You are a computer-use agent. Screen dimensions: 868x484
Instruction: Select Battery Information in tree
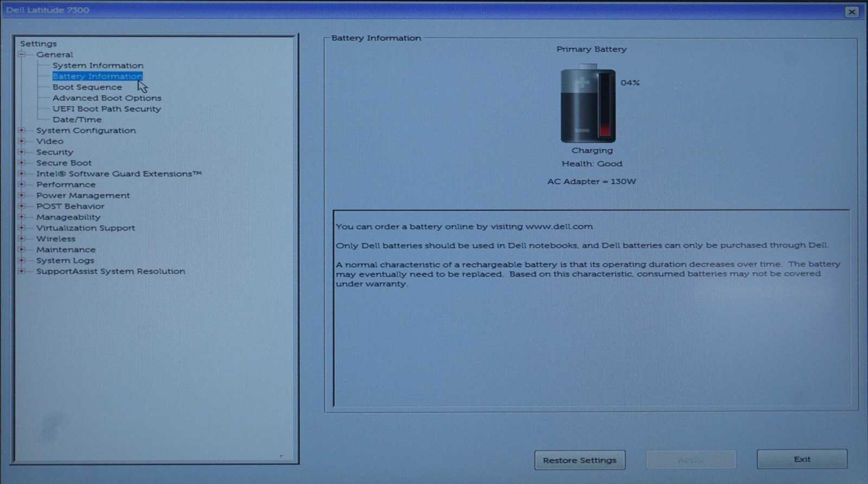click(98, 76)
